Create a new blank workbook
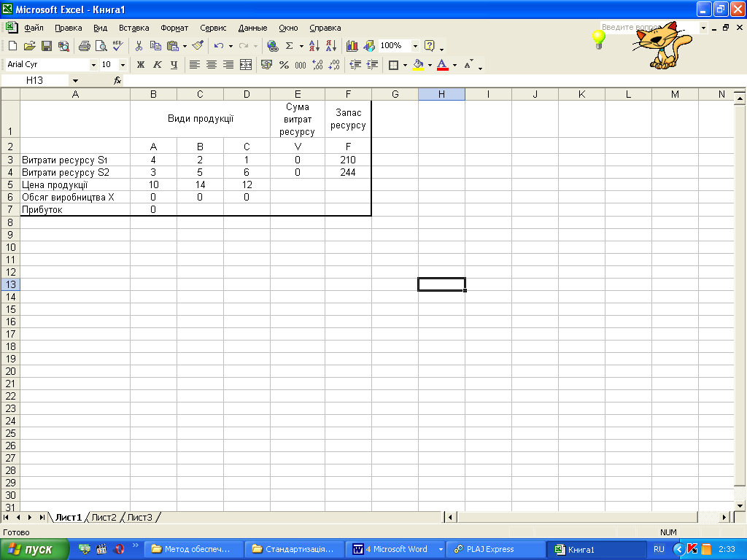The image size is (747, 560). tap(13, 46)
